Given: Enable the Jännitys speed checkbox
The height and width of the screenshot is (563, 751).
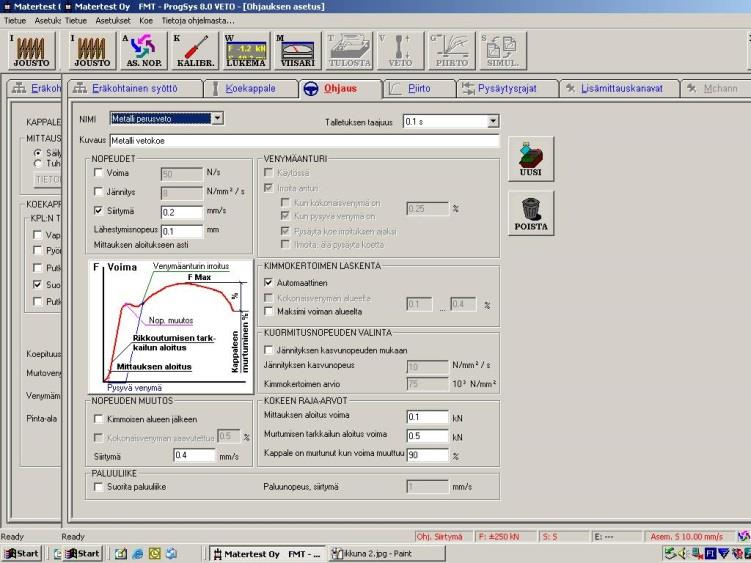Looking at the screenshot, I should 99,192.
